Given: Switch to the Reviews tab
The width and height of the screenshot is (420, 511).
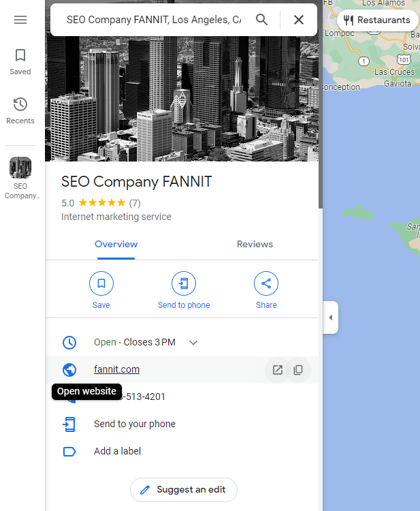Looking at the screenshot, I should tap(255, 244).
